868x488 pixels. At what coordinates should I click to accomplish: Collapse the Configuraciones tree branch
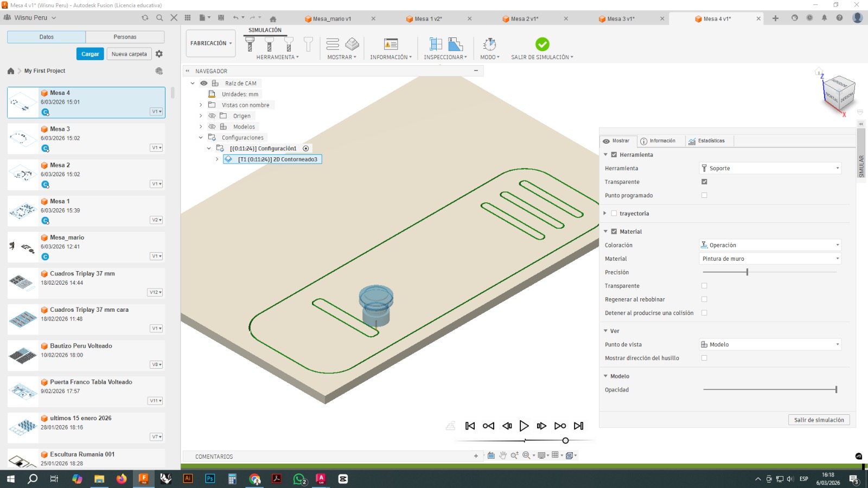(200, 137)
